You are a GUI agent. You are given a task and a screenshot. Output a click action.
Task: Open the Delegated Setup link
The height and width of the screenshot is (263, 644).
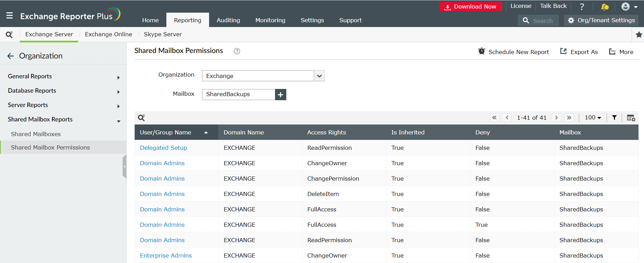pyautogui.click(x=163, y=148)
